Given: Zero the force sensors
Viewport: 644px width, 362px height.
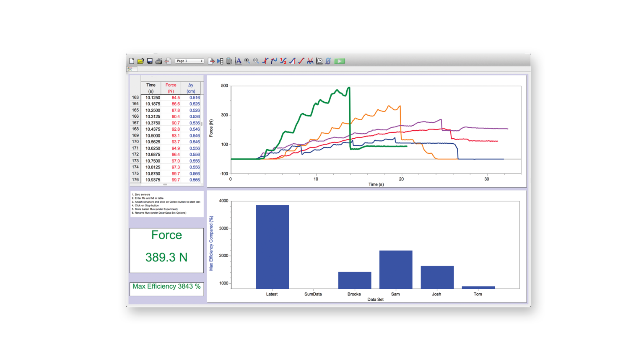Looking at the screenshot, I should coord(327,61).
